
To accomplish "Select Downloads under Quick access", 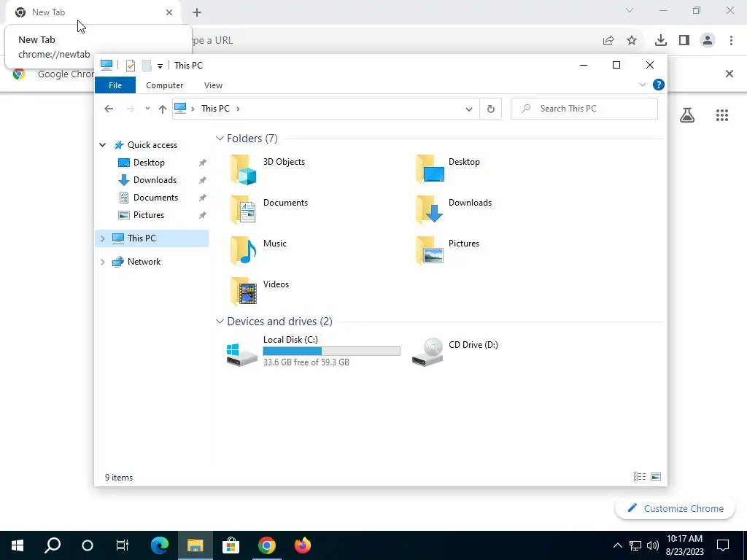I will (x=155, y=180).
